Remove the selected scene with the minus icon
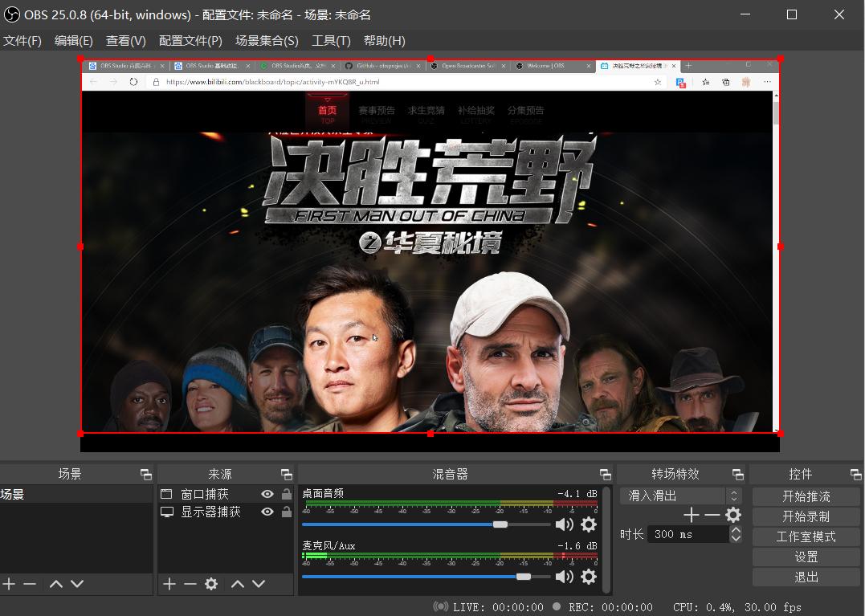Image resolution: width=865 pixels, height=616 pixels. [x=29, y=584]
